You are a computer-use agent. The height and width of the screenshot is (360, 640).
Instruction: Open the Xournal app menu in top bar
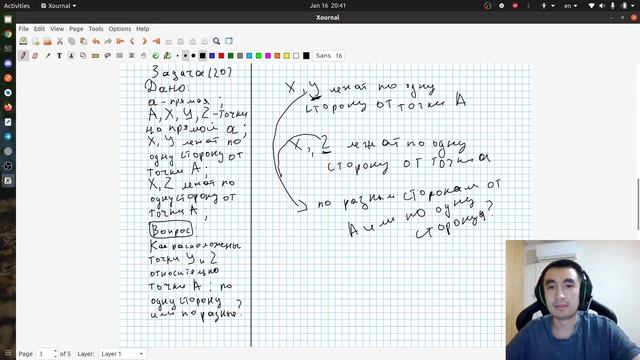coord(59,6)
